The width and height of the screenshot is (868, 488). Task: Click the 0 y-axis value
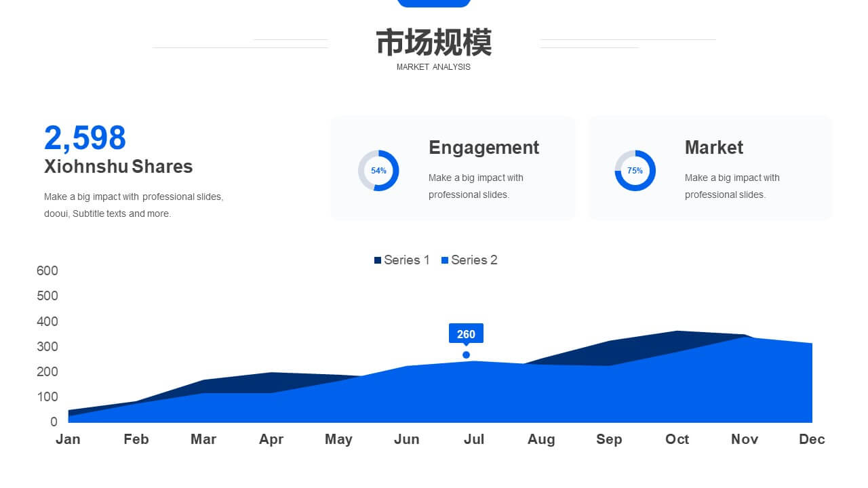[54, 422]
